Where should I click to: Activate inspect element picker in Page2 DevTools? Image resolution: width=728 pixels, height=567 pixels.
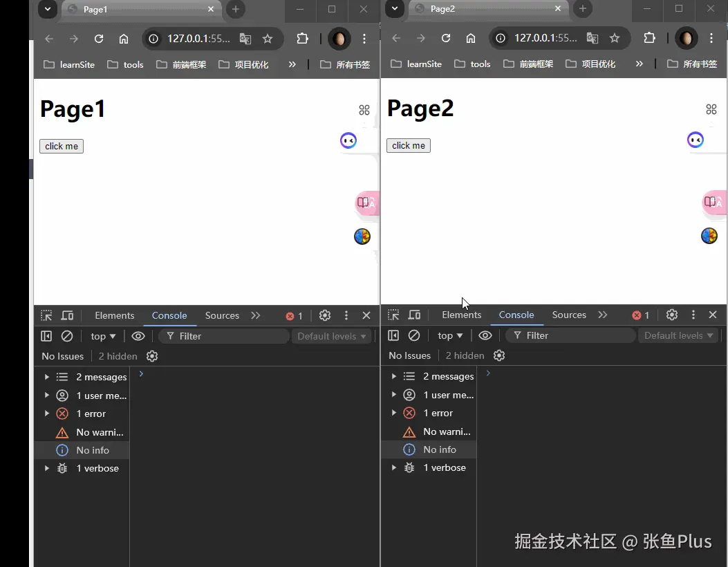point(393,315)
